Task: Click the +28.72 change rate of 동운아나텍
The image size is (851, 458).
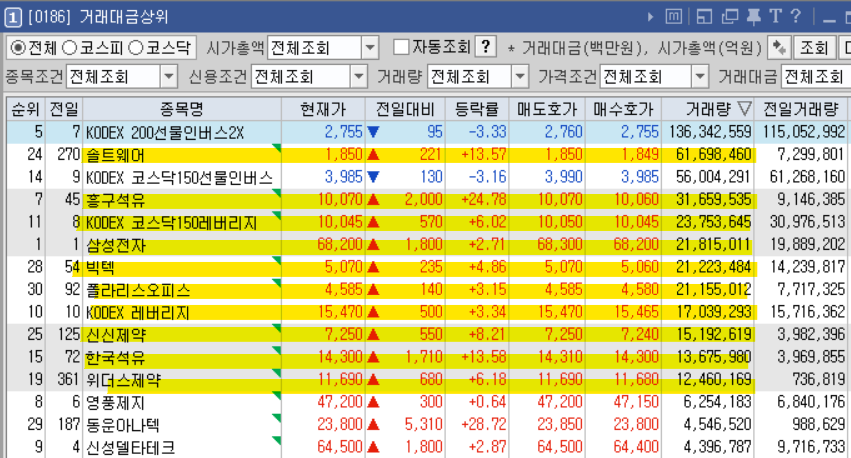Action: pos(484,424)
